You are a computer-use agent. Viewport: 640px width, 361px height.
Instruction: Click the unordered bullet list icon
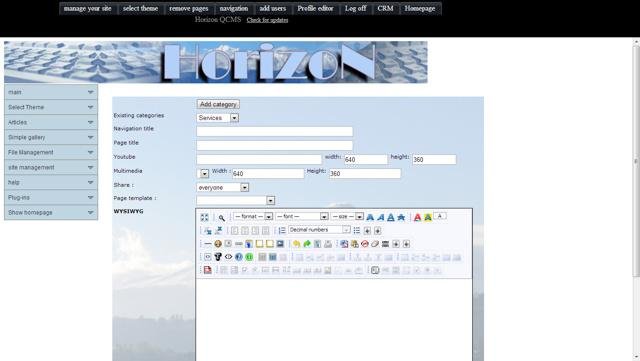pos(357,230)
